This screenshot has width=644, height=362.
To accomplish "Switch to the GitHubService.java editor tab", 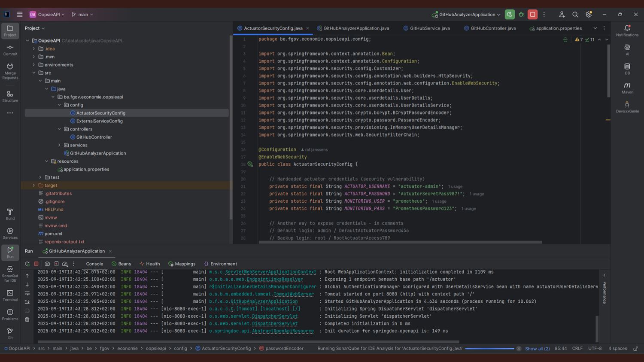I will point(429,28).
